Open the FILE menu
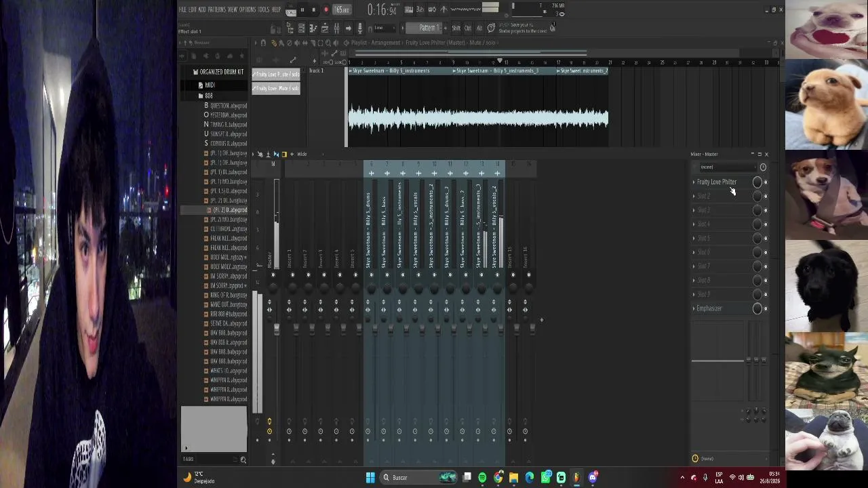This screenshot has height=488, width=868. tap(182, 9)
